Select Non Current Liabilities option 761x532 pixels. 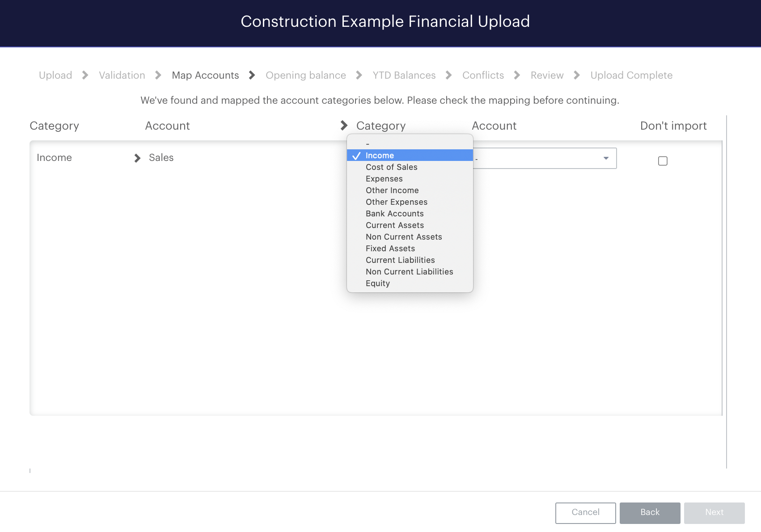click(410, 272)
